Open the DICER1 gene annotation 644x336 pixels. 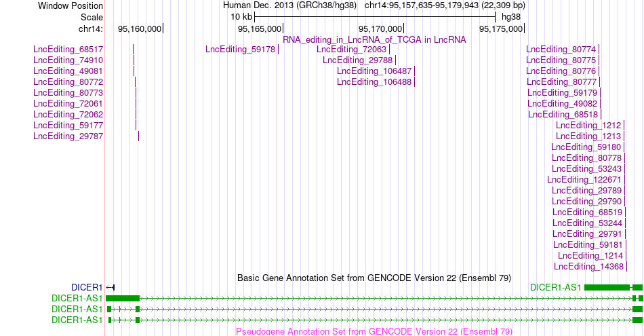(x=87, y=288)
